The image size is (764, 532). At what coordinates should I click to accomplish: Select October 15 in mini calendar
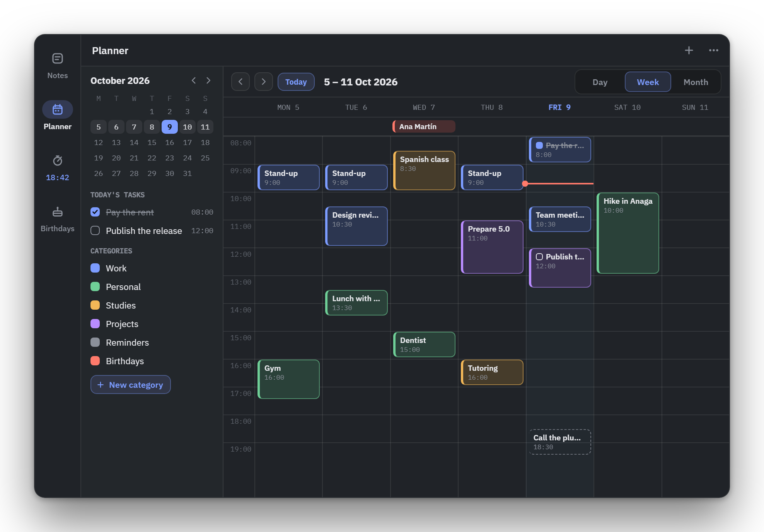(x=152, y=142)
